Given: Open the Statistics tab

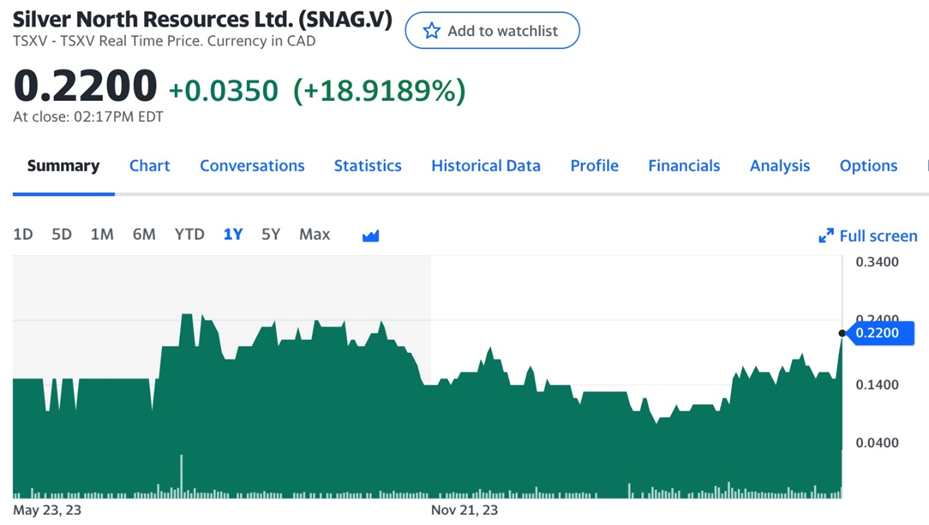Looking at the screenshot, I should [x=368, y=166].
